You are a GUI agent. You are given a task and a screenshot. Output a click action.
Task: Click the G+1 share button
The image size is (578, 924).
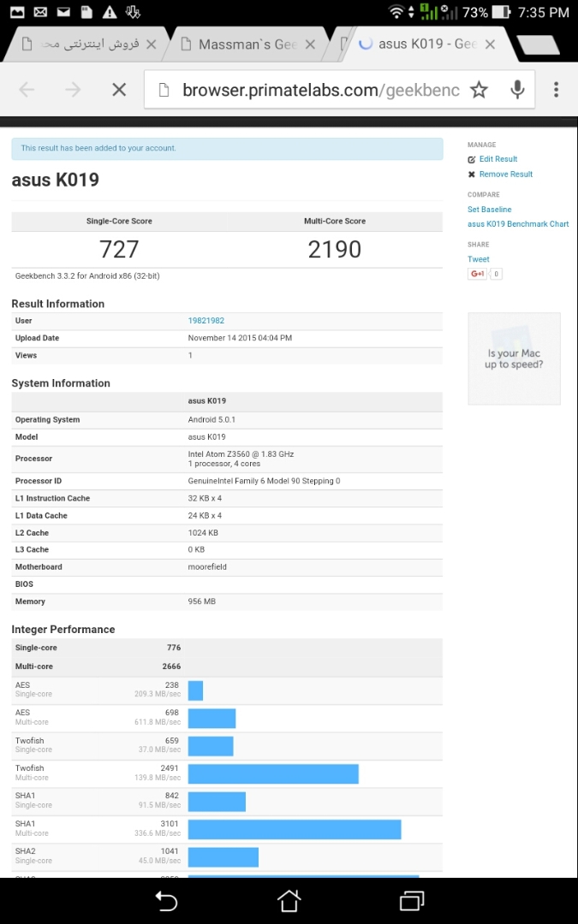pos(477,274)
